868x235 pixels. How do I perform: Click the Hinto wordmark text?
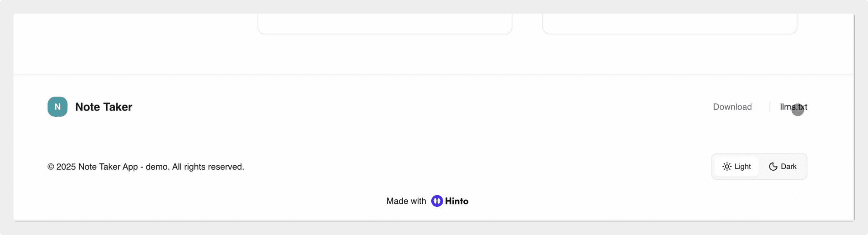tap(457, 201)
